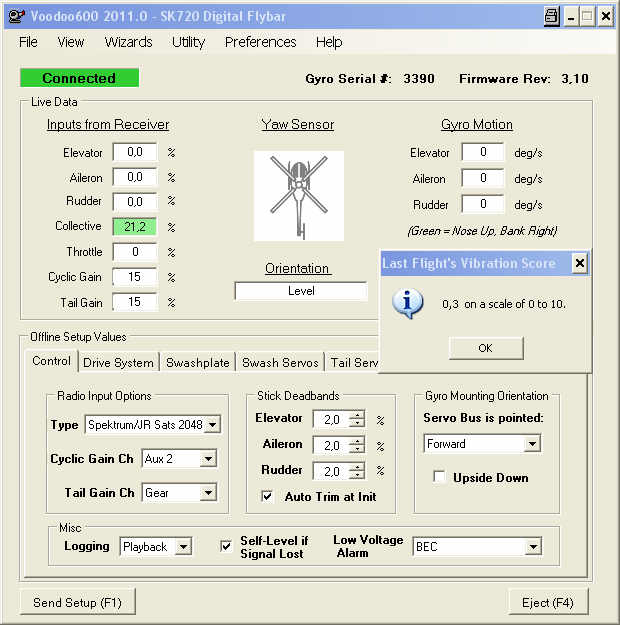Switch to the Control tab
Viewport: 620px width, 625px height.
tap(51, 361)
